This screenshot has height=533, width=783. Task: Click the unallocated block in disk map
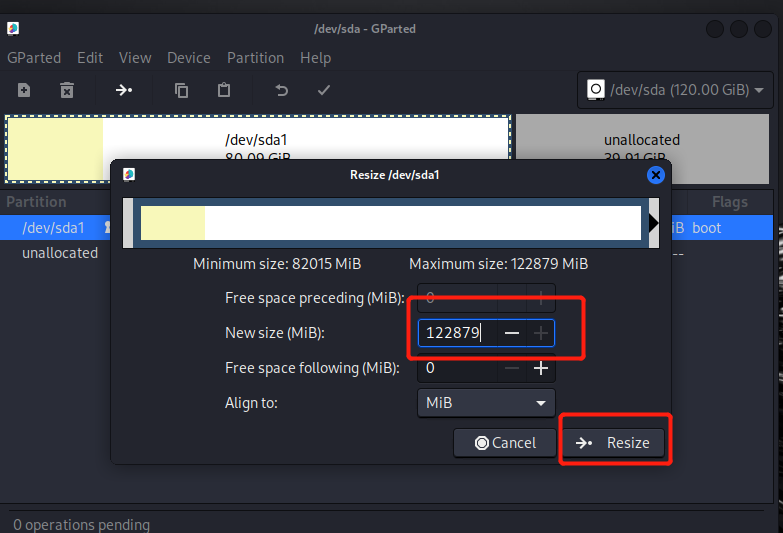point(642,148)
